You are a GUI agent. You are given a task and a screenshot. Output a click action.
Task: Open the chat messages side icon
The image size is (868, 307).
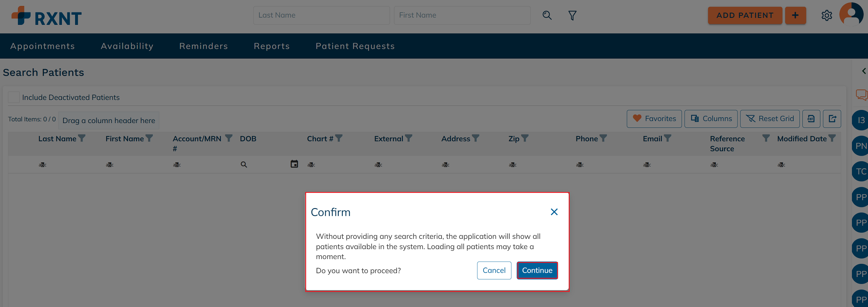[x=861, y=95]
